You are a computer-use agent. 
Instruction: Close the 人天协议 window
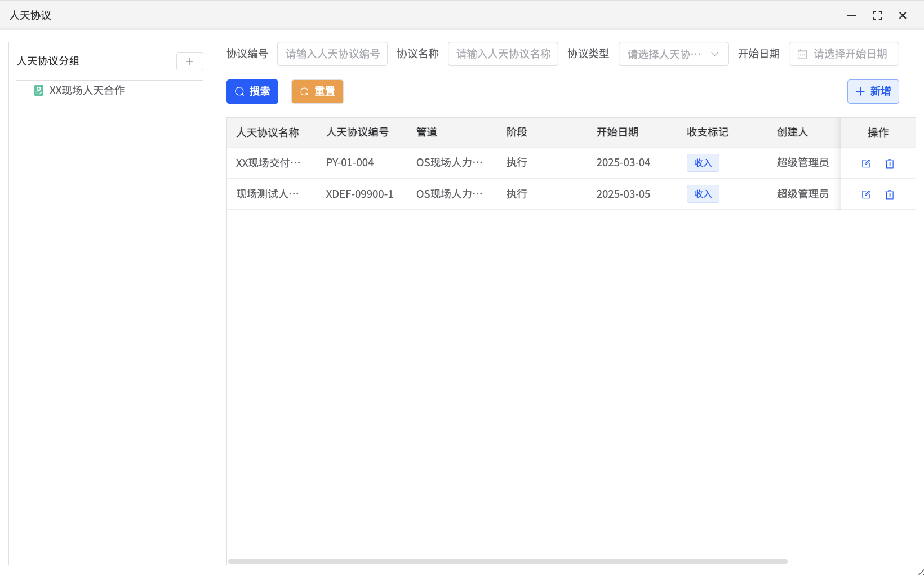(903, 15)
